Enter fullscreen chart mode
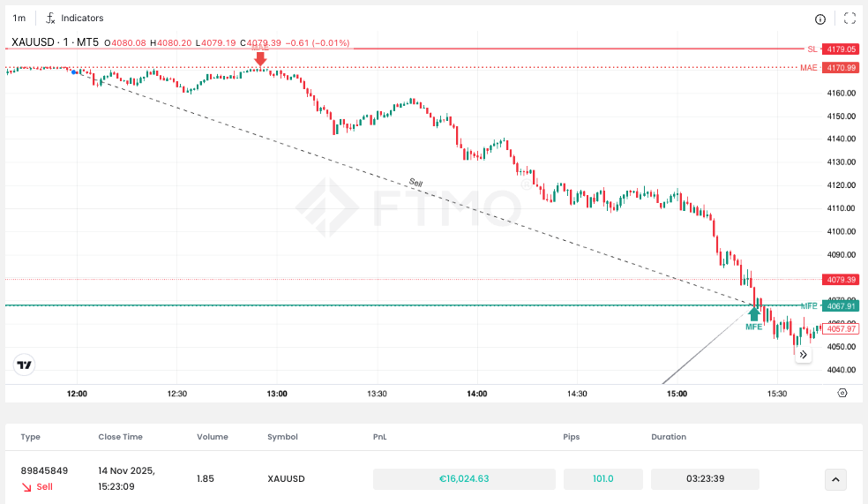Screen dimensions: 868x504 tap(849, 19)
